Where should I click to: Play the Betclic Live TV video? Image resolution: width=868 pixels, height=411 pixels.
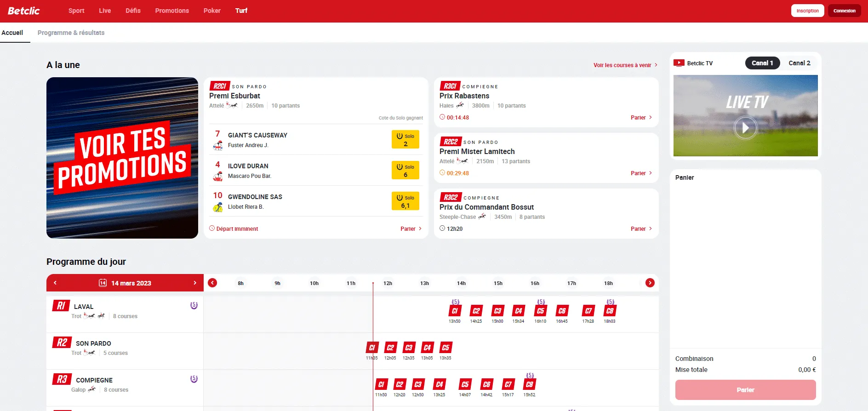[745, 127]
